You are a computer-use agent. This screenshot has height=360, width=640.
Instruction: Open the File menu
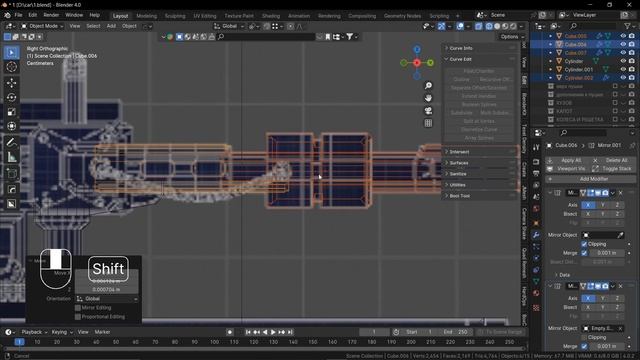[18, 15]
